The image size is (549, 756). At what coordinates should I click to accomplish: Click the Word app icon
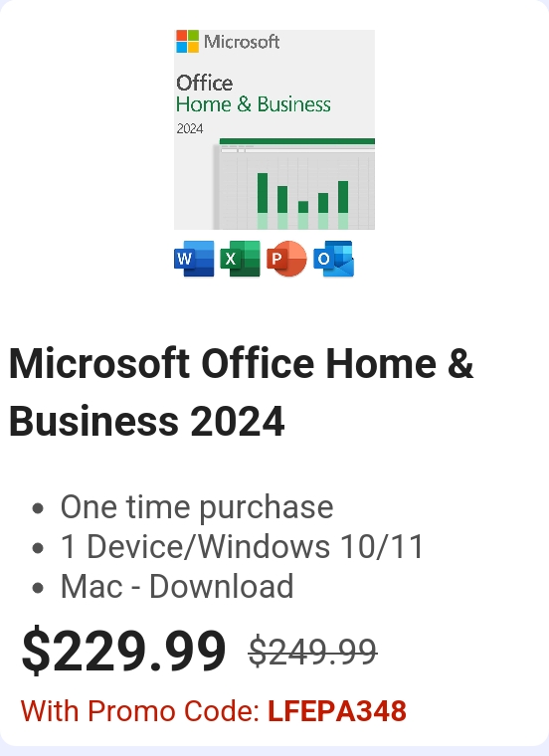(x=194, y=259)
